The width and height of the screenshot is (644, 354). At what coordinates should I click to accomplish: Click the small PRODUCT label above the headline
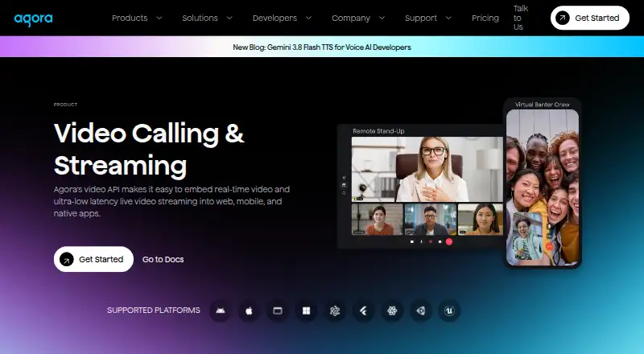point(65,105)
